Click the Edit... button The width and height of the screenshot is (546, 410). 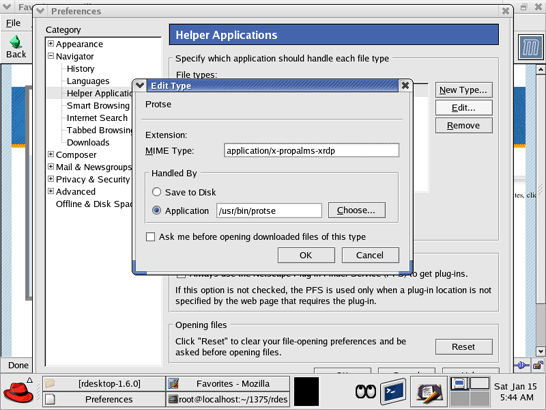tap(463, 108)
